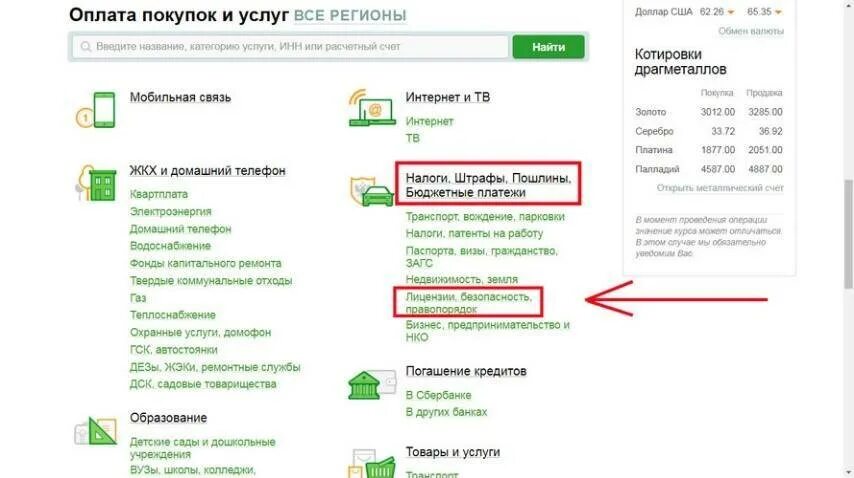Click the Платина metal row label
The height and width of the screenshot is (478, 854).
(654, 150)
